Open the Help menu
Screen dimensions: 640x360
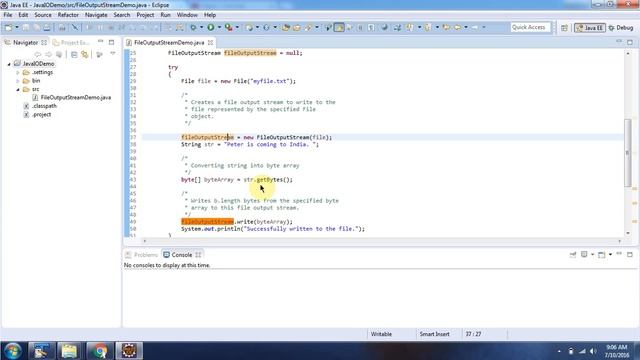click(x=210, y=15)
